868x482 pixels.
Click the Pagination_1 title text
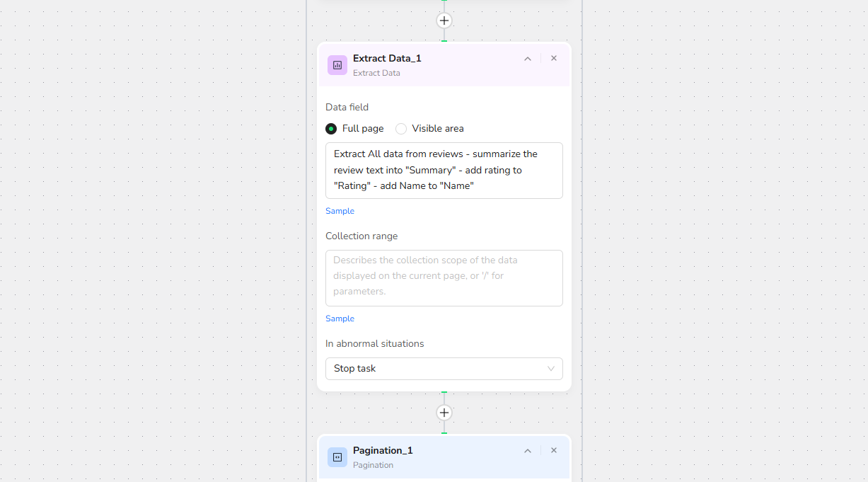pos(383,450)
